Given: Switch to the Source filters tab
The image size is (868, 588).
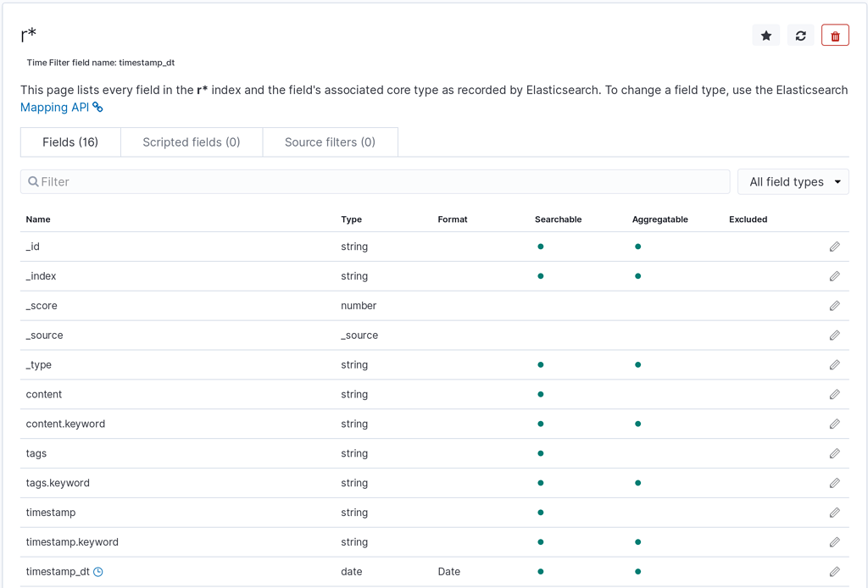Looking at the screenshot, I should coord(330,141).
